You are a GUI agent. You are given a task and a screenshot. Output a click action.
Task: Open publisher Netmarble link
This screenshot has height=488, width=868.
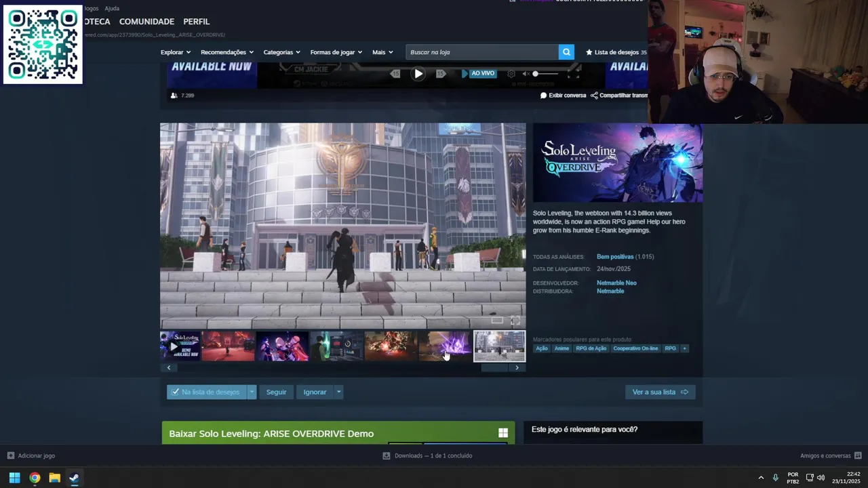(610, 291)
